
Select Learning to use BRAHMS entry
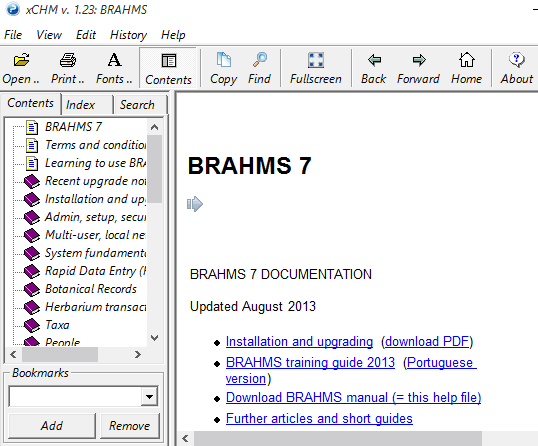tap(95, 163)
